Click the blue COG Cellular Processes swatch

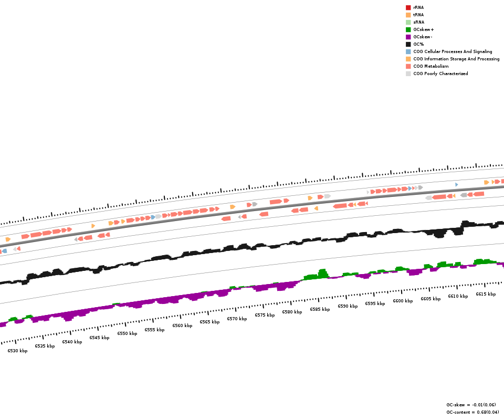408,51
